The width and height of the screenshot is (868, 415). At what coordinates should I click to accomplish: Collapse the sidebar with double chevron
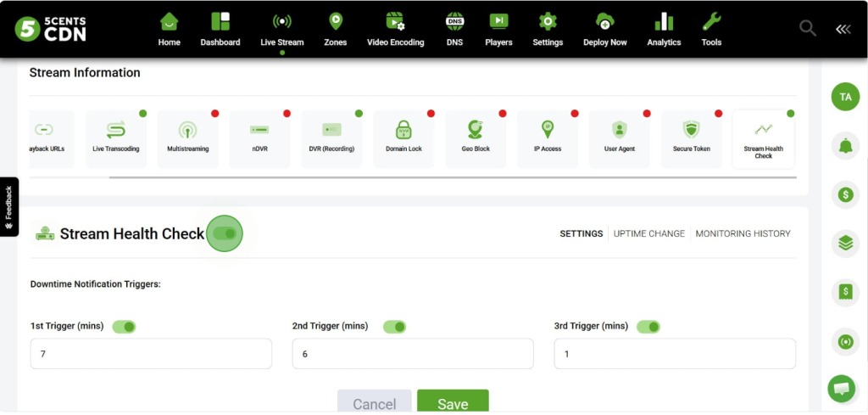pyautogui.click(x=843, y=29)
